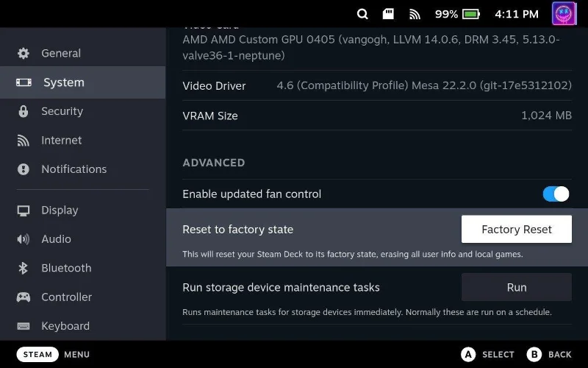588x368 pixels.
Task: Click the Security padlock icon
Action: pyautogui.click(x=24, y=111)
